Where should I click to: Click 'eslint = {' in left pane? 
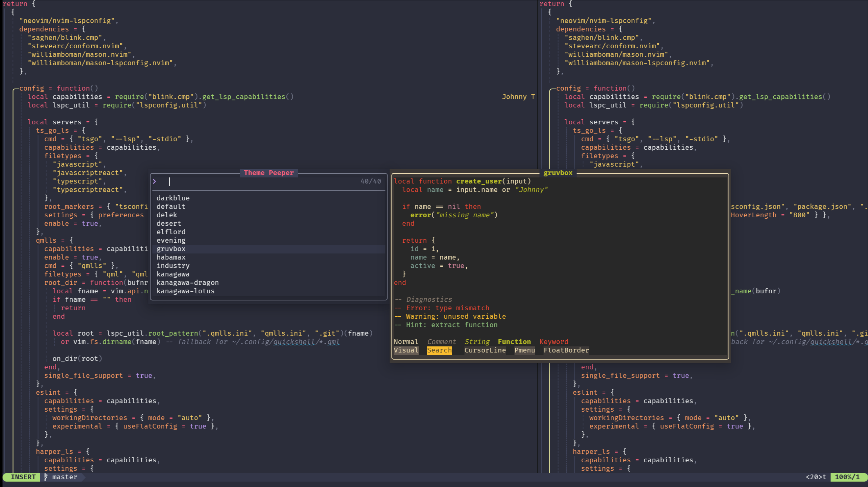56,392
